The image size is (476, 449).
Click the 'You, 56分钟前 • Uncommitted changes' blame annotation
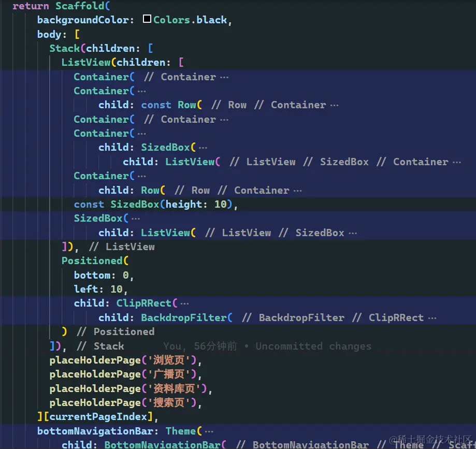267,346
